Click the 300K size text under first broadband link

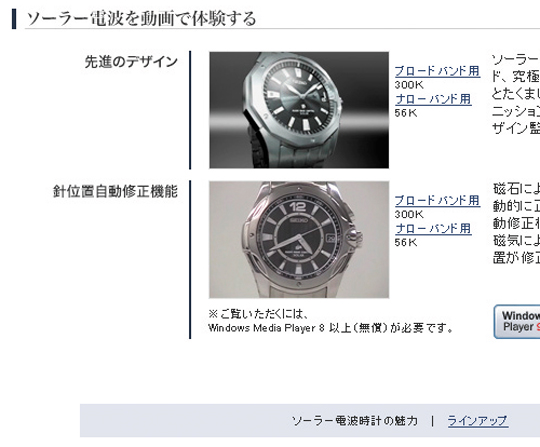409,85
